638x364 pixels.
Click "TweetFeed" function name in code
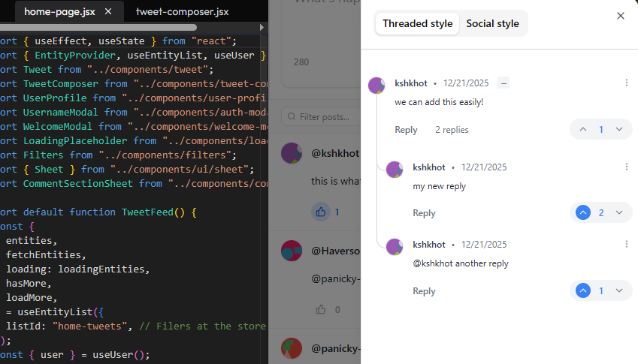click(148, 212)
